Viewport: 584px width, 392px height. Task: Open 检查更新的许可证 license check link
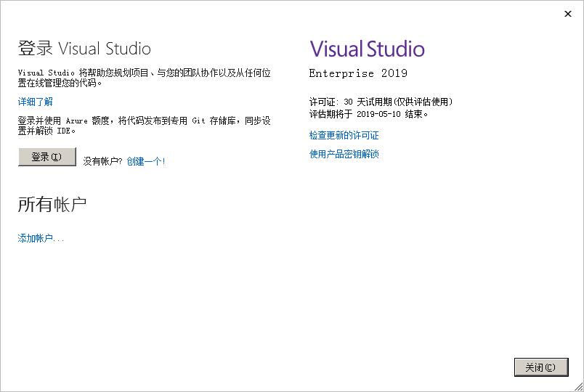point(344,135)
